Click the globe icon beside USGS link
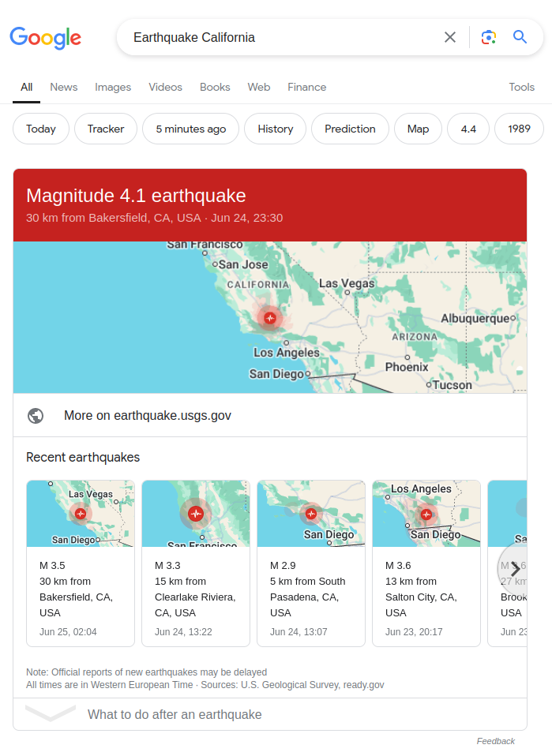 coord(36,416)
